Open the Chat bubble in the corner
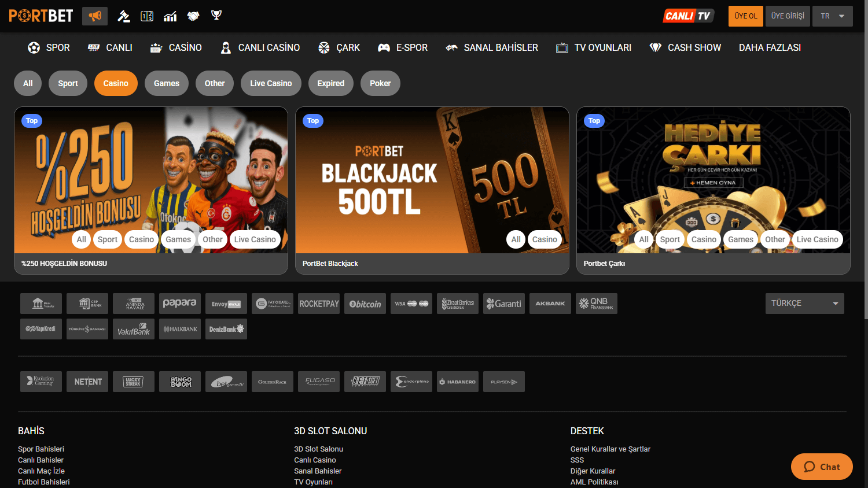 tap(821, 467)
